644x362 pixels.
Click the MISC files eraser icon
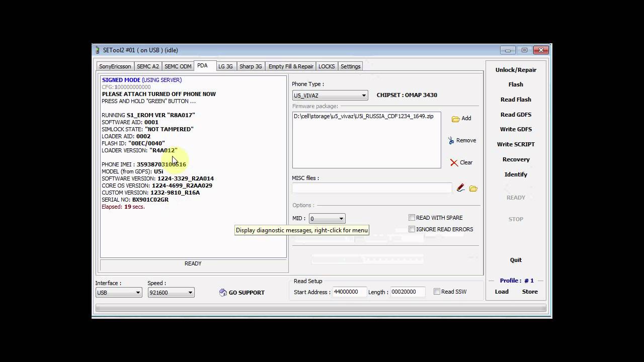460,188
